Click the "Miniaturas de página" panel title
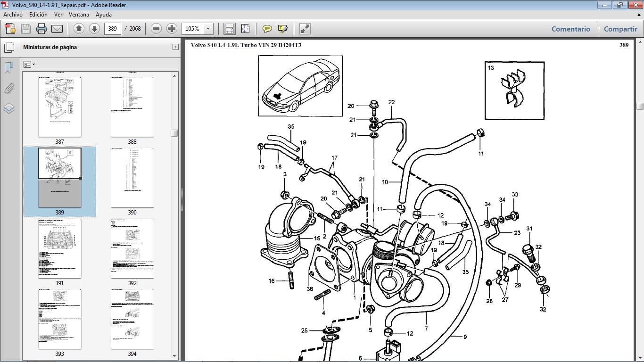The image size is (644, 362). tap(50, 47)
